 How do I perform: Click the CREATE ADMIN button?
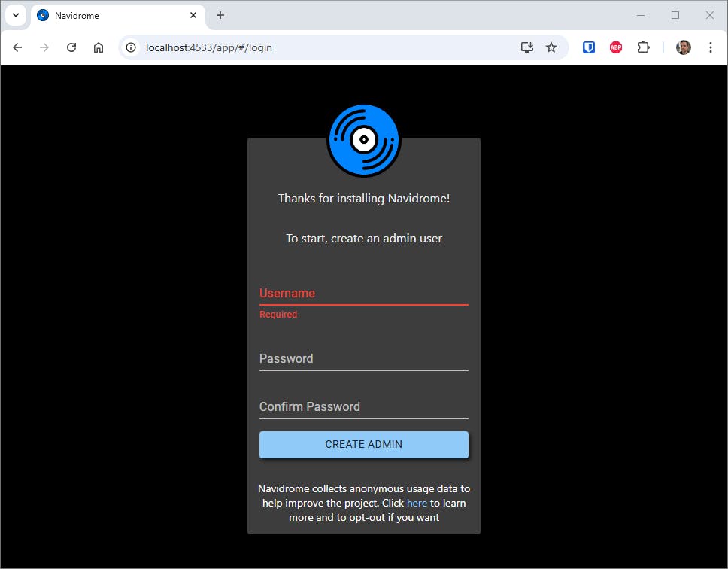(364, 445)
